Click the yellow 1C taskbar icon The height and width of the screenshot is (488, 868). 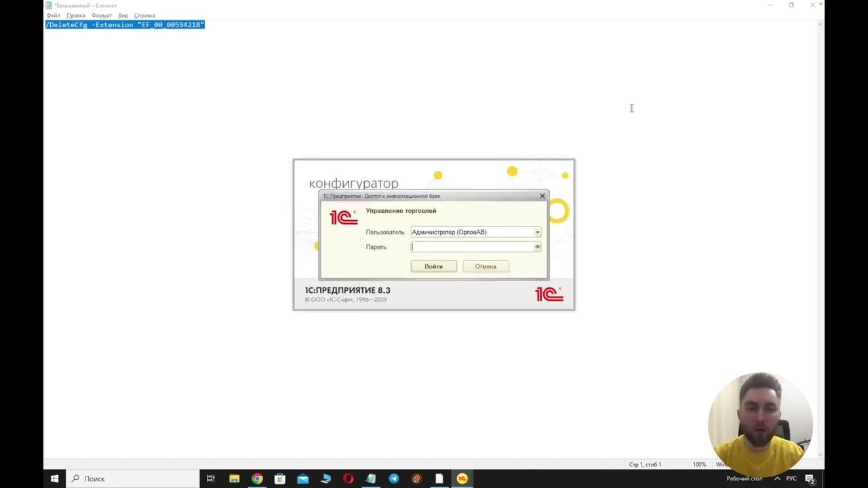462,479
